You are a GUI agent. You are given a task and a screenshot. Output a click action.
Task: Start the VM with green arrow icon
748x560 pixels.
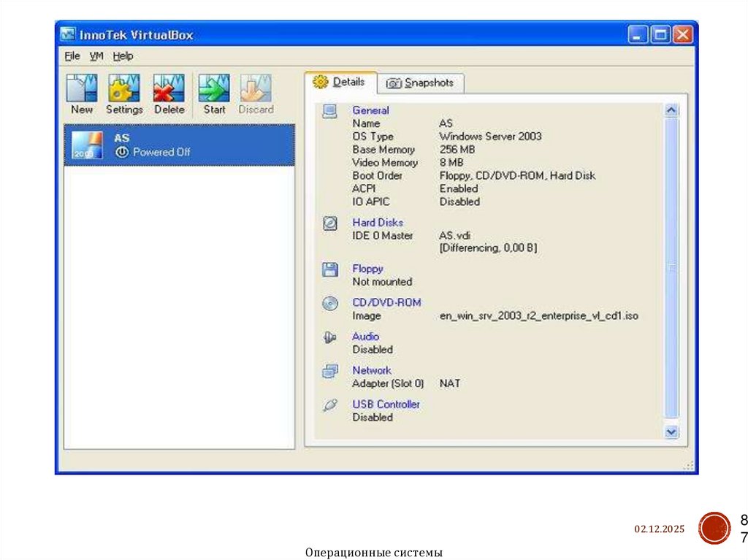point(214,88)
